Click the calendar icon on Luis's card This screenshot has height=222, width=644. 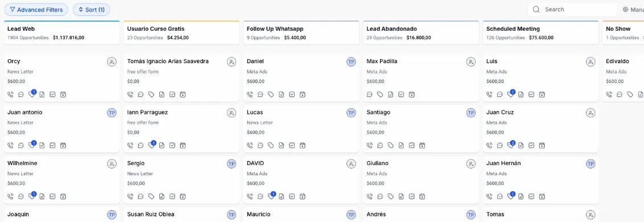542,94
